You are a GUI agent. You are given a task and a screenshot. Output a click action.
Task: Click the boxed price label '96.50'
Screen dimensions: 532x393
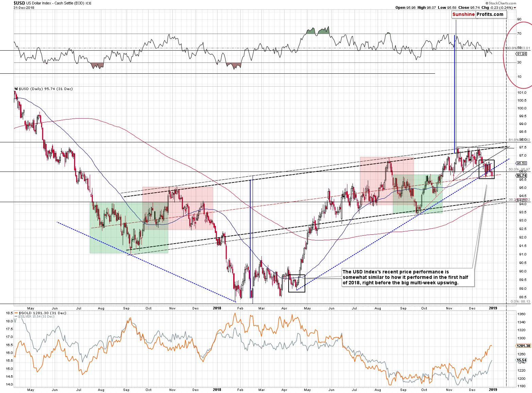(x=521, y=163)
